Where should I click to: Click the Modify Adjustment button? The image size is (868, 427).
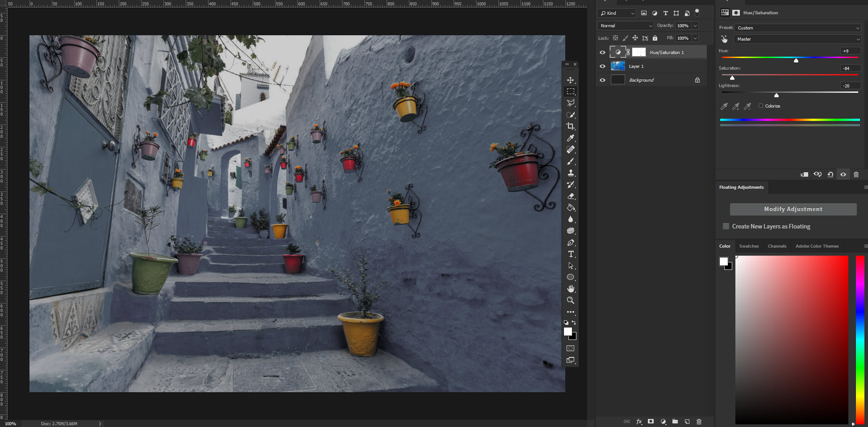[793, 209]
